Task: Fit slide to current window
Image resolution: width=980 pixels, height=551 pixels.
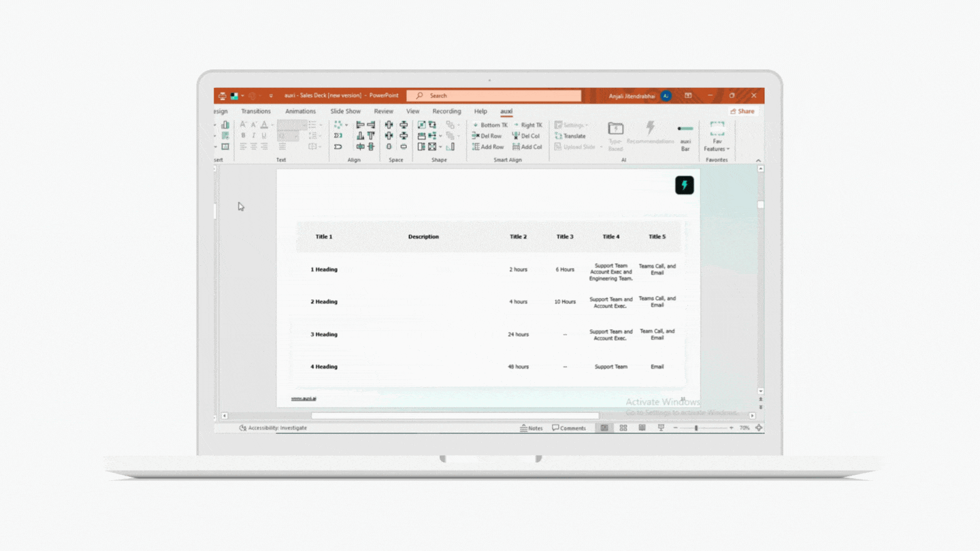Action: (x=759, y=428)
